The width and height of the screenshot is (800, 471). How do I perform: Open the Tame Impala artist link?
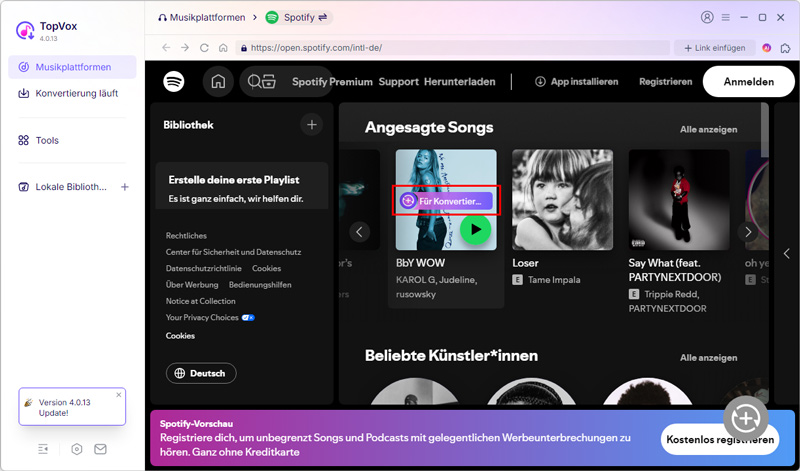pos(554,280)
